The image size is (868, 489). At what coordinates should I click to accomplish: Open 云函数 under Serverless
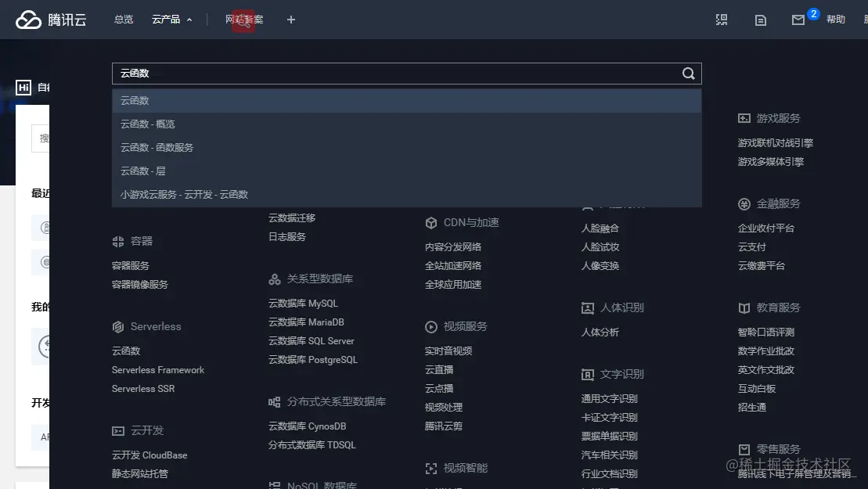coord(126,351)
